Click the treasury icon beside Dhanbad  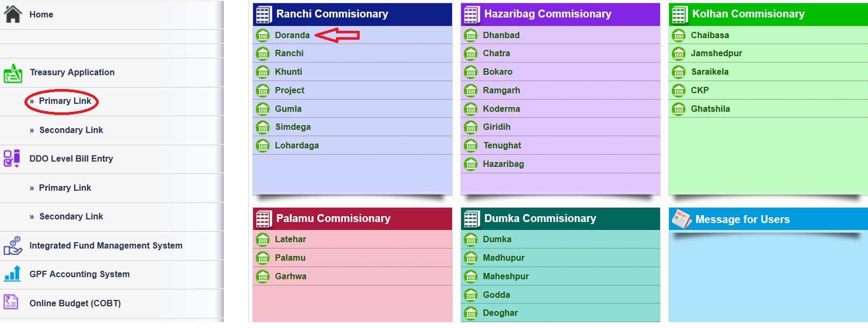click(x=471, y=36)
